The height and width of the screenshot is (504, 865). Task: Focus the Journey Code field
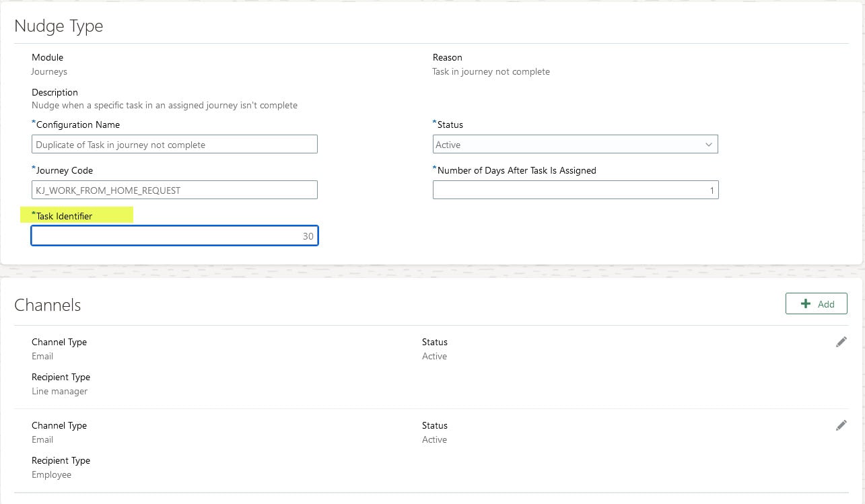pos(174,190)
